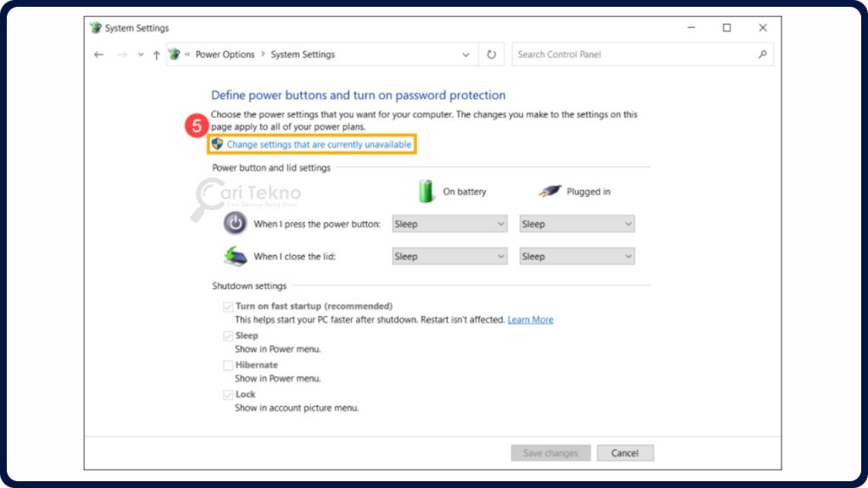Open the Learn More link
868x488 pixels.
tap(530, 319)
